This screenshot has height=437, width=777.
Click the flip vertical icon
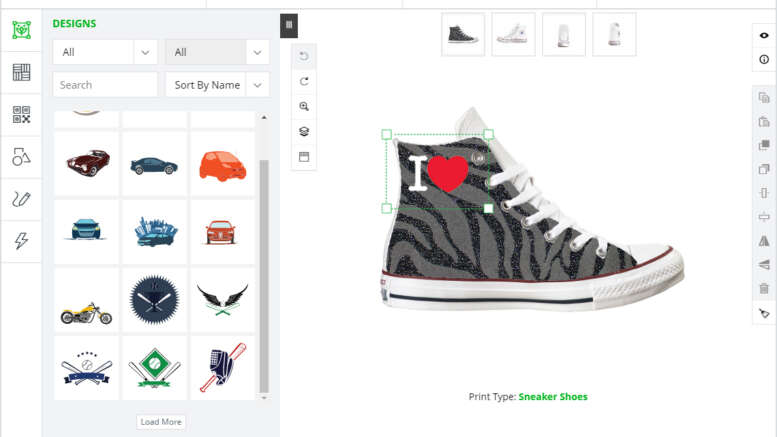(x=764, y=265)
